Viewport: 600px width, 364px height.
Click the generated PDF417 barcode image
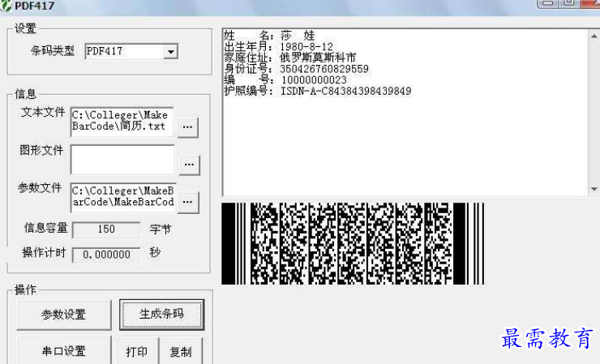(x=353, y=243)
